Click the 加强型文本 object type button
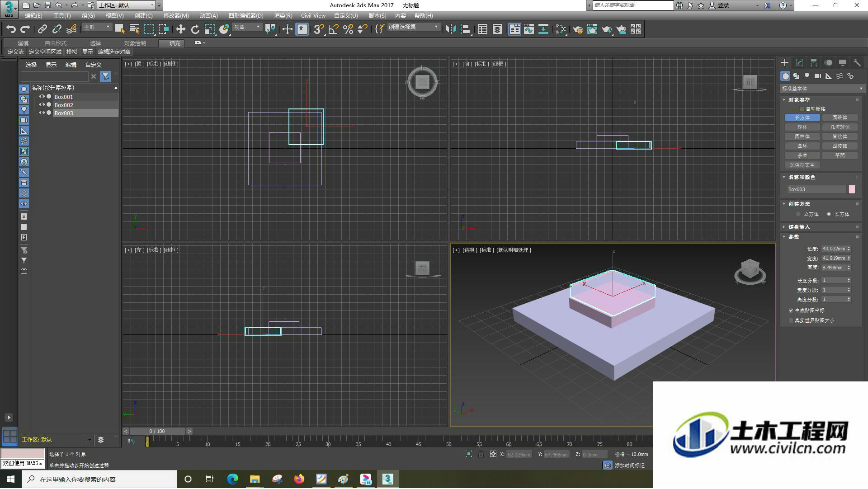This screenshot has height=489, width=868. [x=802, y=165]
